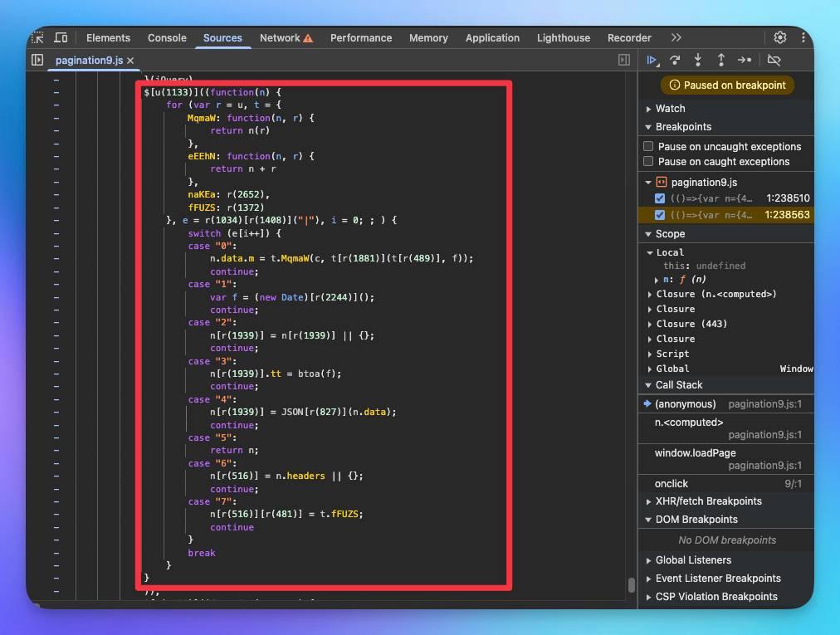This screenshot has height=635, width=840.
Task: Enable Pause on caught exceptions
Action: 648,161
